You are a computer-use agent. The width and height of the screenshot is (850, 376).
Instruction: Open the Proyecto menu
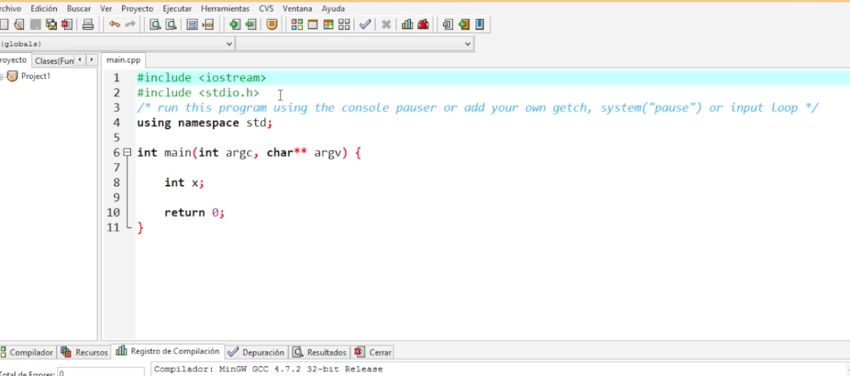click(137, 9)
